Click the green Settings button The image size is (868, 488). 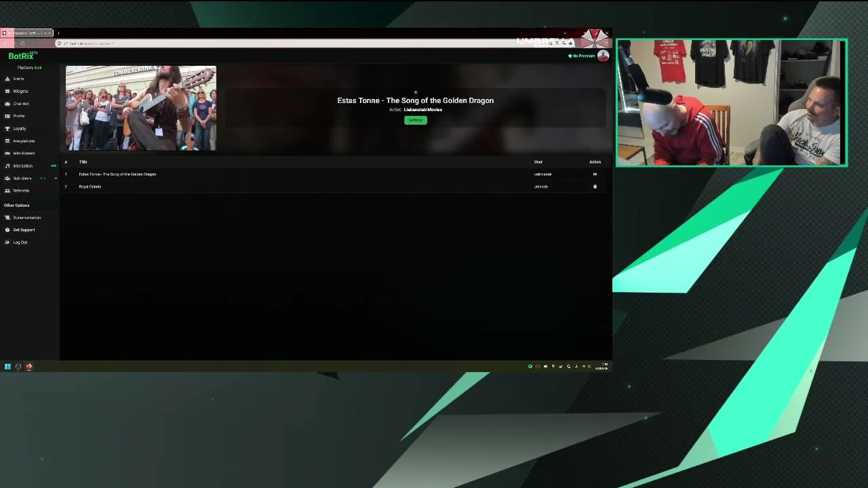(x=416, y=120)
